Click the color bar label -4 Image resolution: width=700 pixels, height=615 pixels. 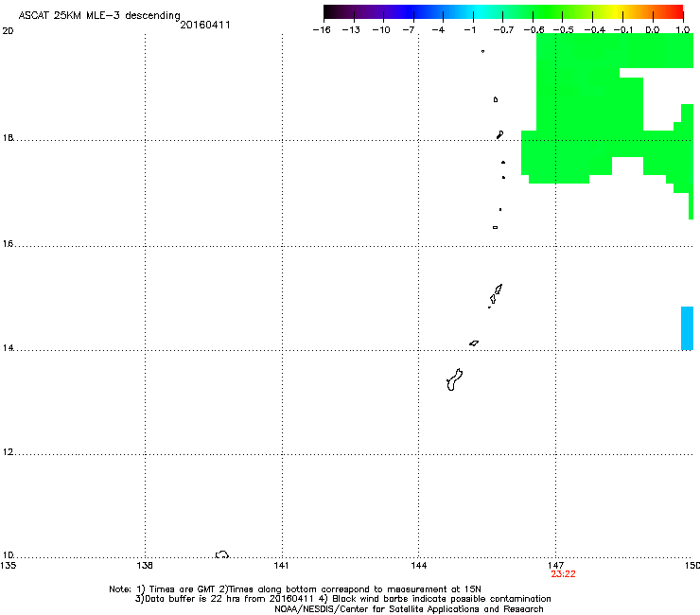point(438,30)
